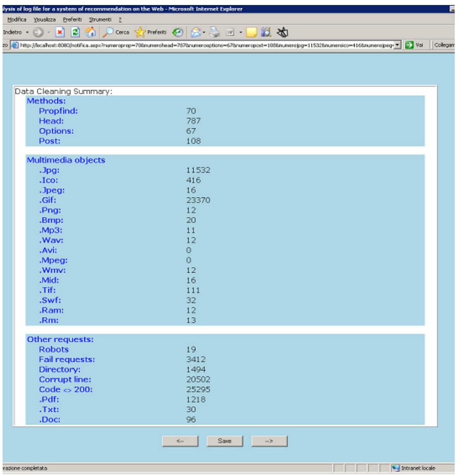The height and width of the screenshot is (476, 459).
Task: Click the Vai green arrow button
Action: click(x=414, y=45)
